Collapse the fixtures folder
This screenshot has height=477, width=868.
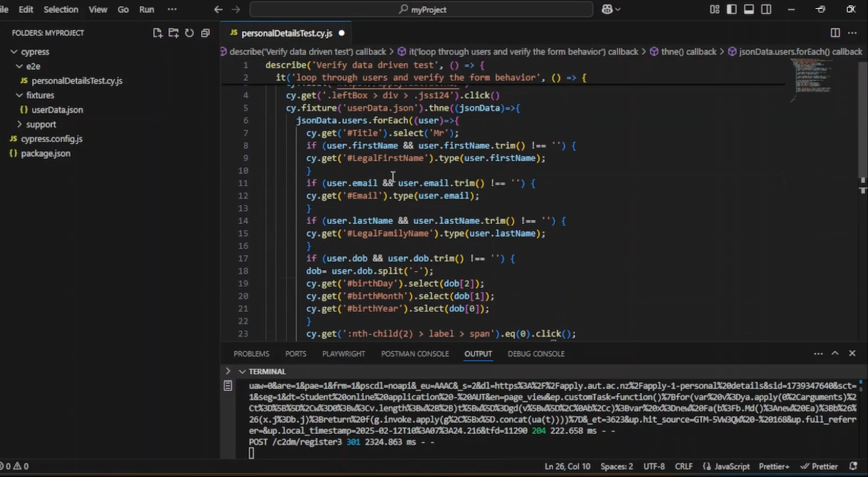click(40, 95)
